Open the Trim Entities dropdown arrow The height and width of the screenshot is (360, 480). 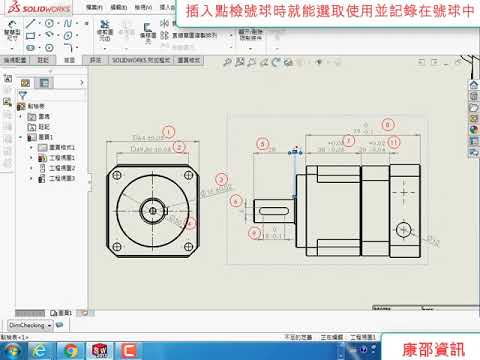105,49
